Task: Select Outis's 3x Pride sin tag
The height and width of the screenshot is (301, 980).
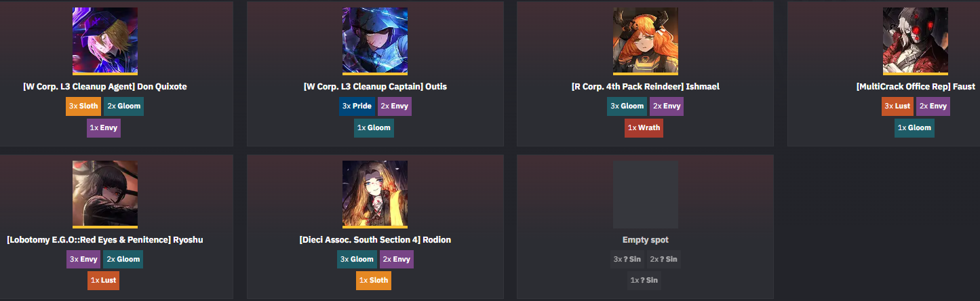Action: 357,106
